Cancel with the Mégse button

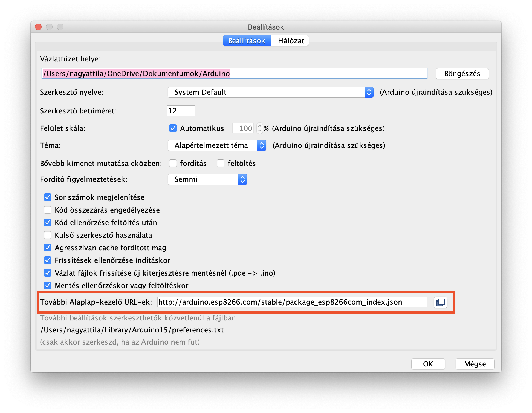[475, 364]
